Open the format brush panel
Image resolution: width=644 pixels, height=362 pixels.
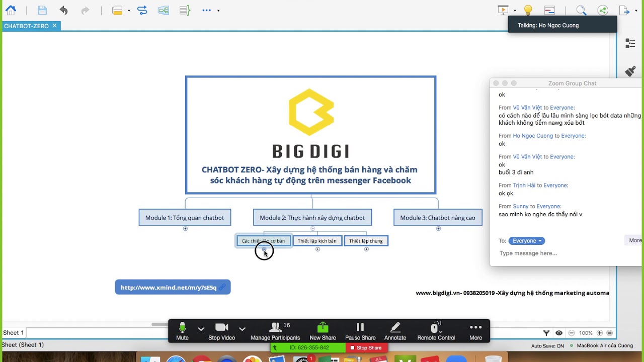click(x=630, y=71)
